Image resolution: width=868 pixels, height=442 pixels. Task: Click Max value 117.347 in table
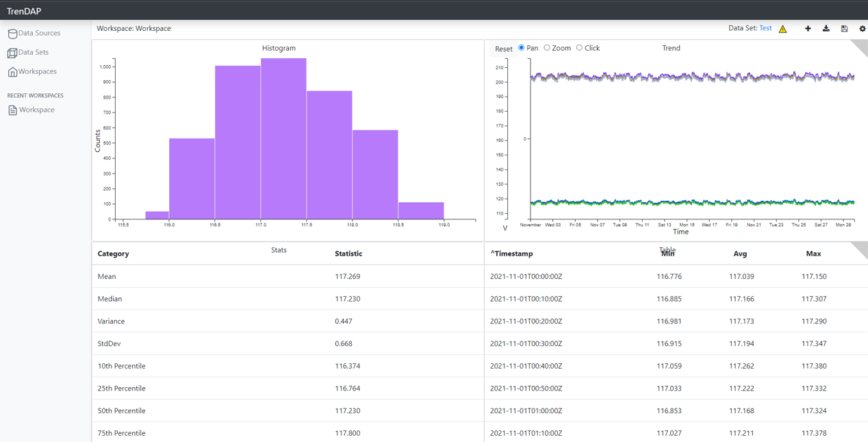point(814,344)
